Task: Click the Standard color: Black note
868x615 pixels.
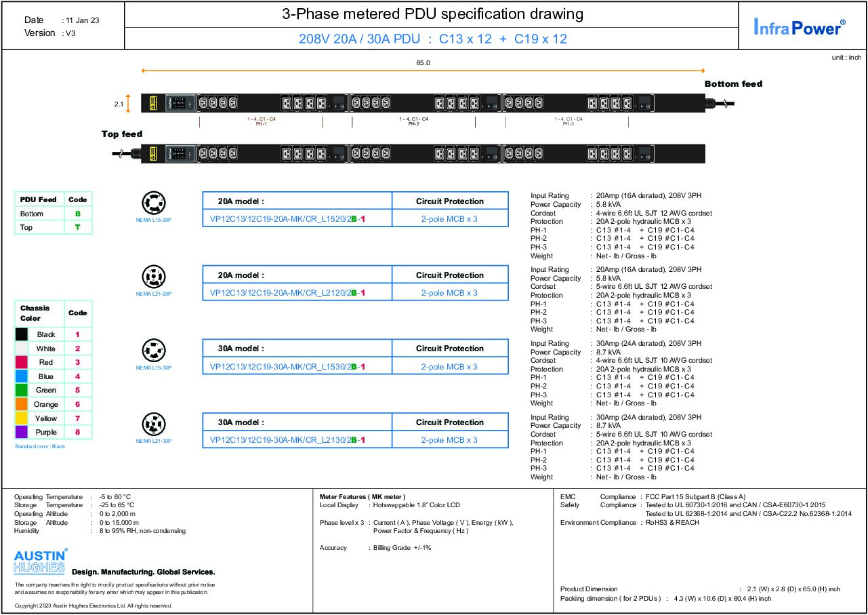Action: click(40, 447)
